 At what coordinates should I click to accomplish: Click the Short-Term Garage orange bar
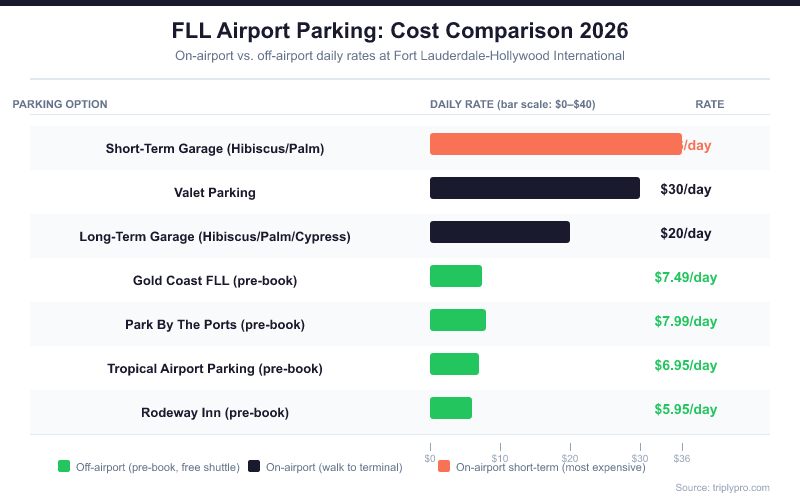pyautogui.click(x=555, y=144)
